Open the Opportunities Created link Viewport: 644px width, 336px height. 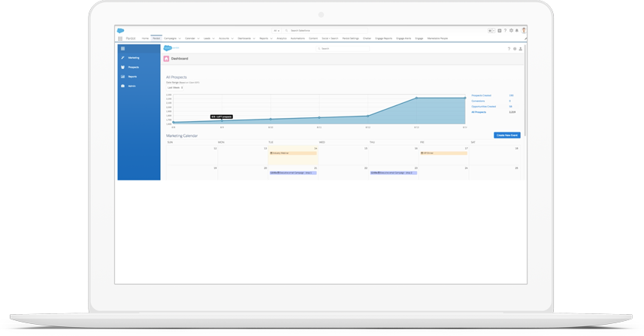coord(483,107)
